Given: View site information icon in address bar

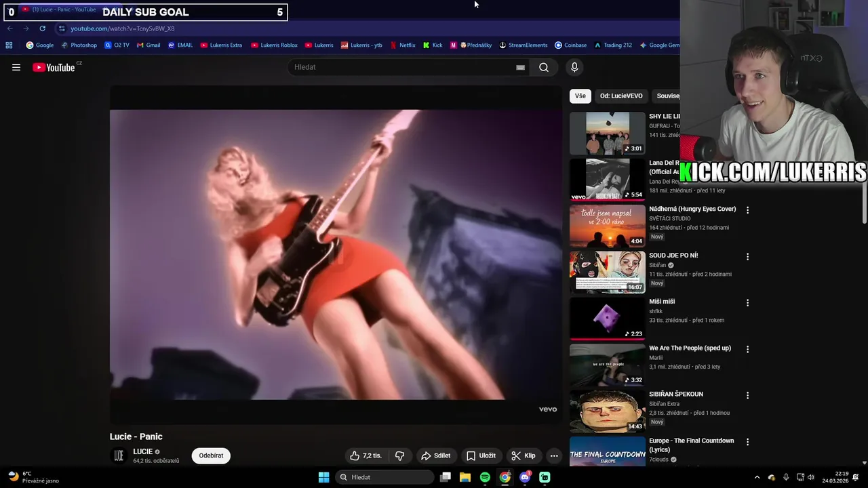Looking at the screenshot, I should (x=62, y=28).
